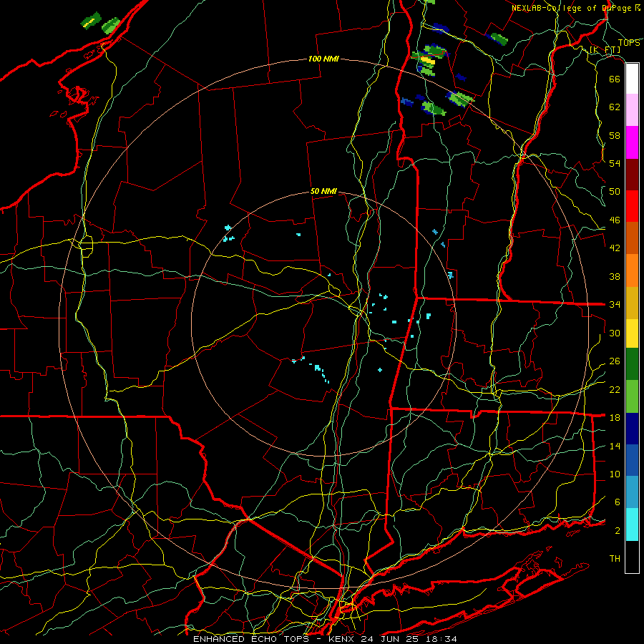Viewport: 644px width, 644px height.
Task: Click the "6" legend value
Action: pyautogui.click(x=618, y=502)
